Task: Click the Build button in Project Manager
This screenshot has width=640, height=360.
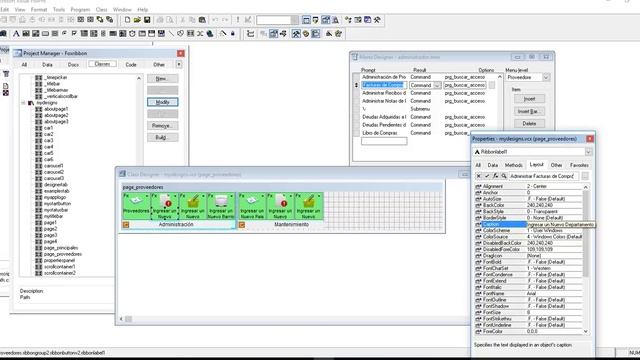Action: (x=162, y=138)
